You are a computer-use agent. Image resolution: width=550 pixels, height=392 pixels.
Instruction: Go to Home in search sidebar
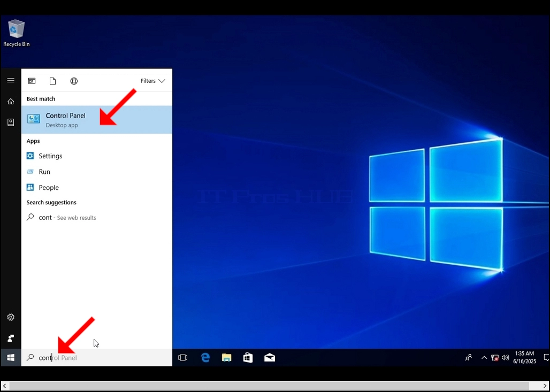(11, 101)
